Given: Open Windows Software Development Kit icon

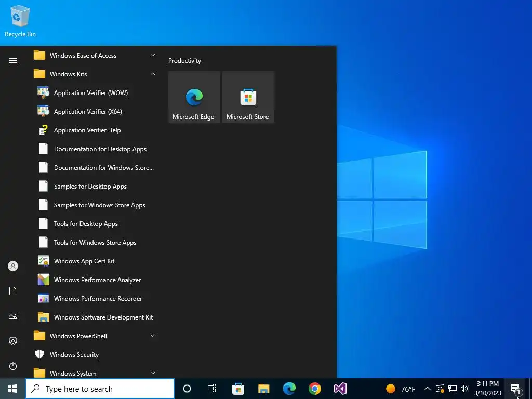Looking at the screenshot, I should pyautogui.click(x=44, y=317).
